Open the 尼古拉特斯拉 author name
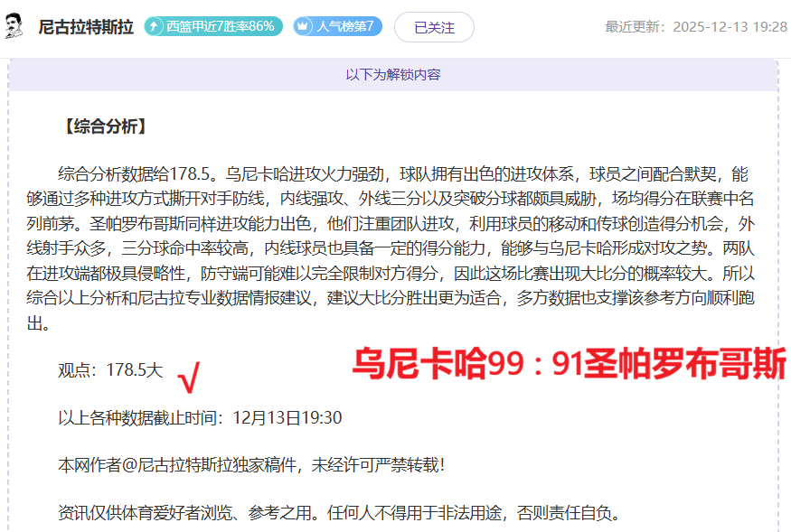 click(86, 27)
